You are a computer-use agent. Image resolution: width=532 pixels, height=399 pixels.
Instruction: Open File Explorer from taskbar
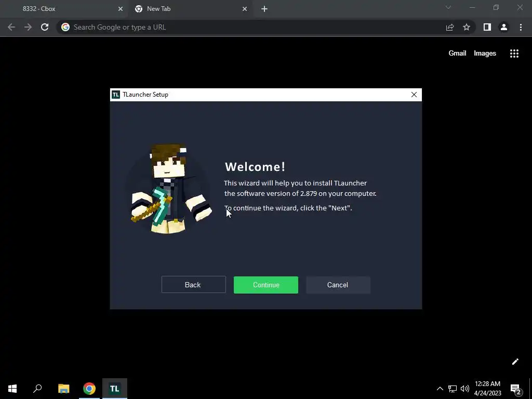click(63, 389)
